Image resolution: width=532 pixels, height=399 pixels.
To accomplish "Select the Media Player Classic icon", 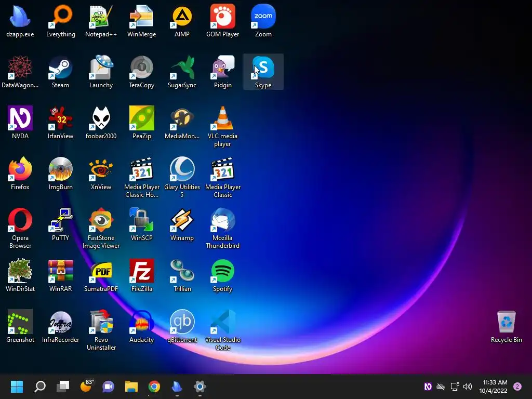I will point(222,177).
